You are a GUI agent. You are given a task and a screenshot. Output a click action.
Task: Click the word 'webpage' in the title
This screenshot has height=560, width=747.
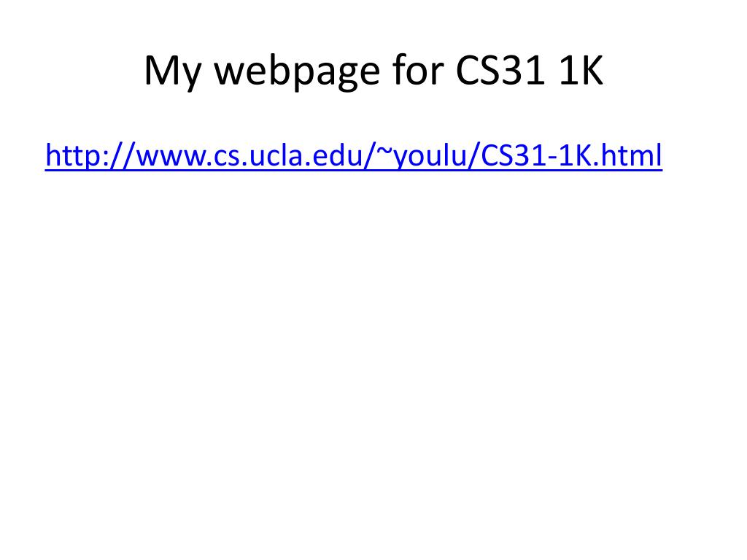tap(297, 71)
